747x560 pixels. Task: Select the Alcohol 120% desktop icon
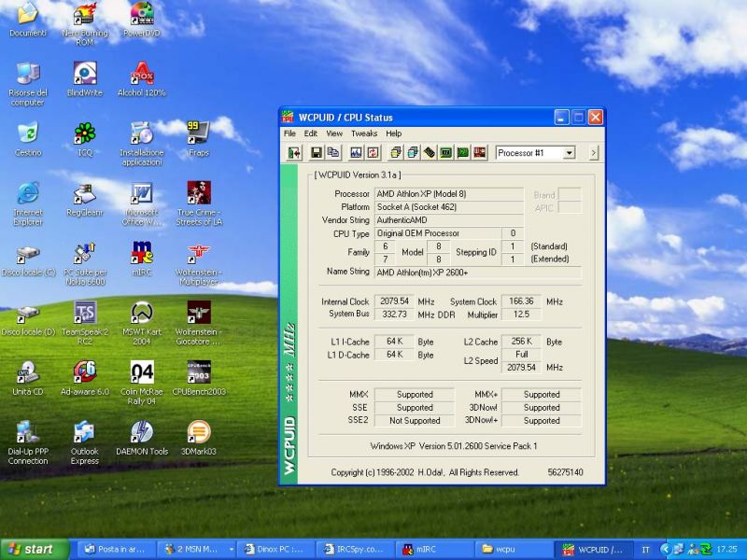click(142, 79)
